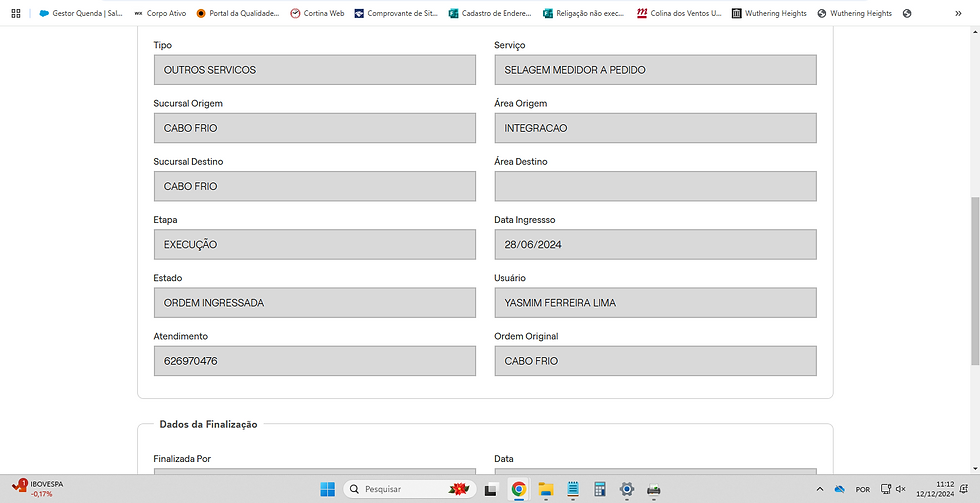Click the scrollbar down arrow

coord(975,469)
